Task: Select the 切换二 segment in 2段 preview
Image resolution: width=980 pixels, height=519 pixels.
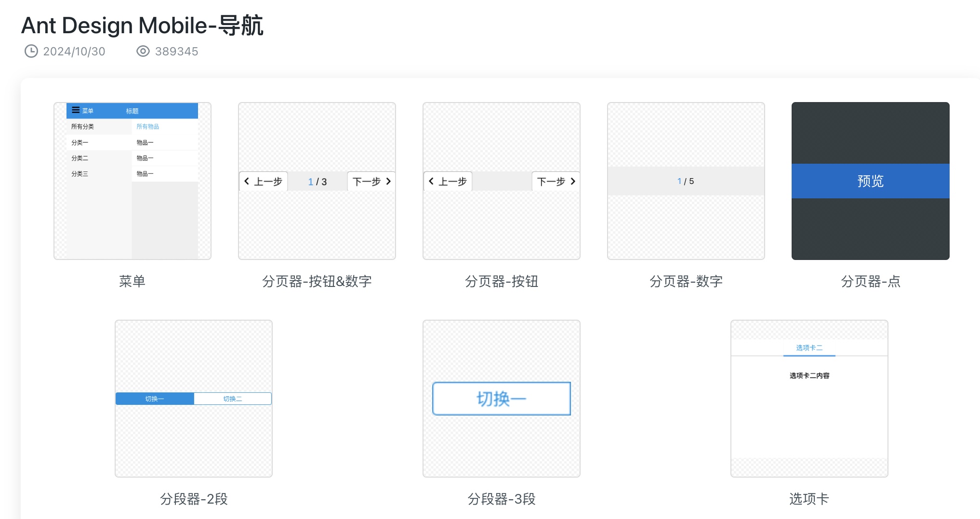Action: click(233, 399)
